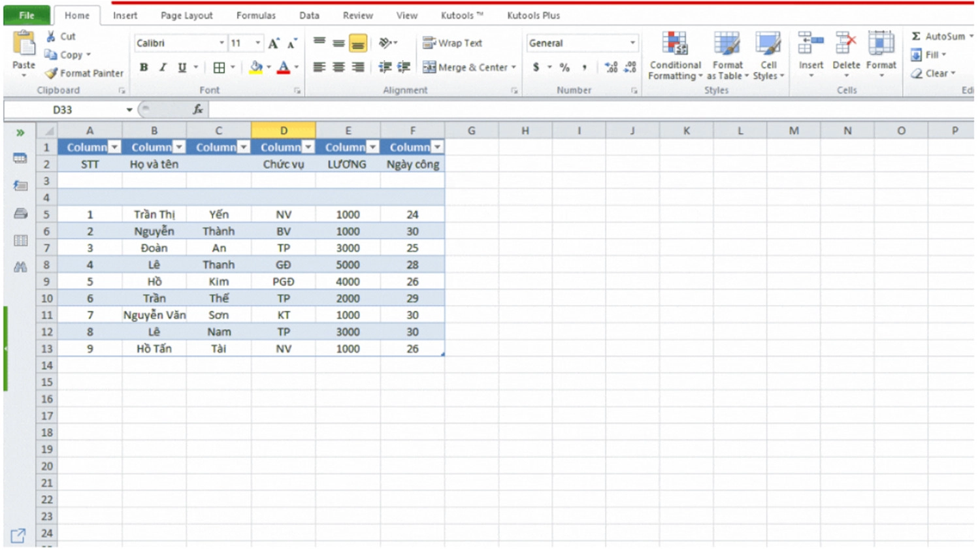The height and width of the screenshot is (550, 980).
Task: Switch to the Page Layout tab
Action: (187, 15)
